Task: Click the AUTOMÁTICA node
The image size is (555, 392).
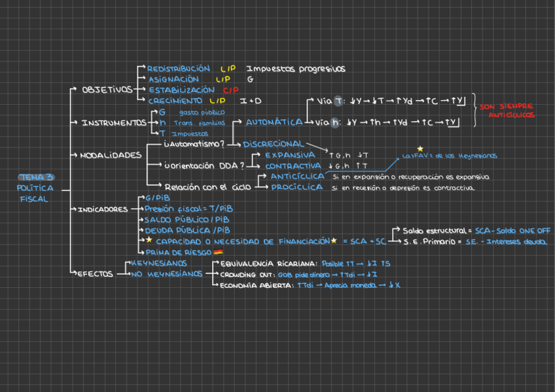Action: click(x=274, y=122)
